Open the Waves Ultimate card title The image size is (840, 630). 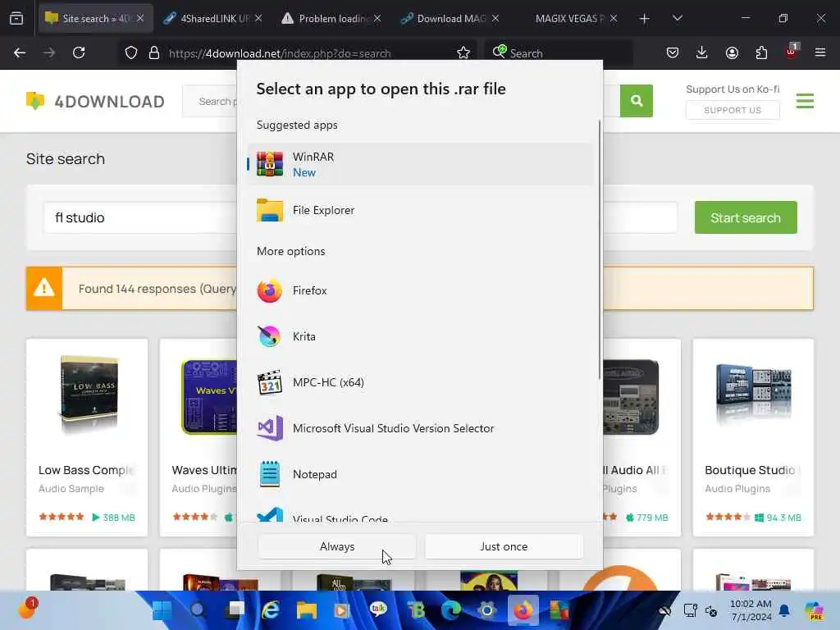[x=204, y=470]
